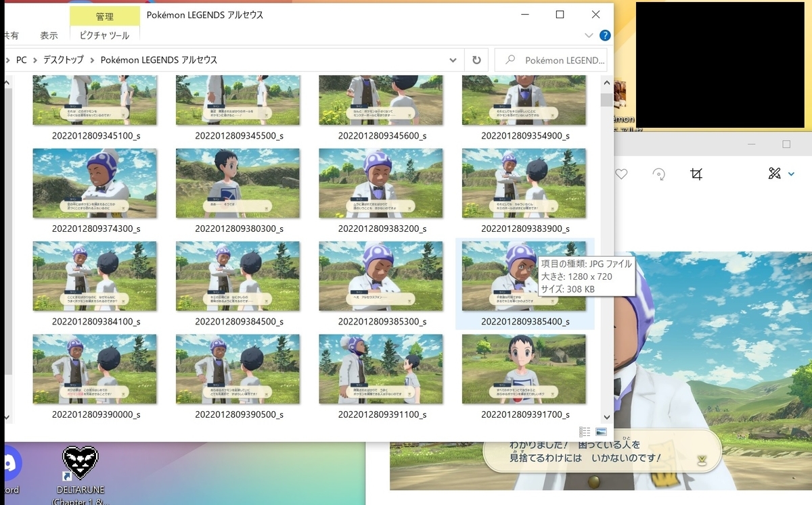
Task: Select the 管理 contextual tab
Action: 105,16
